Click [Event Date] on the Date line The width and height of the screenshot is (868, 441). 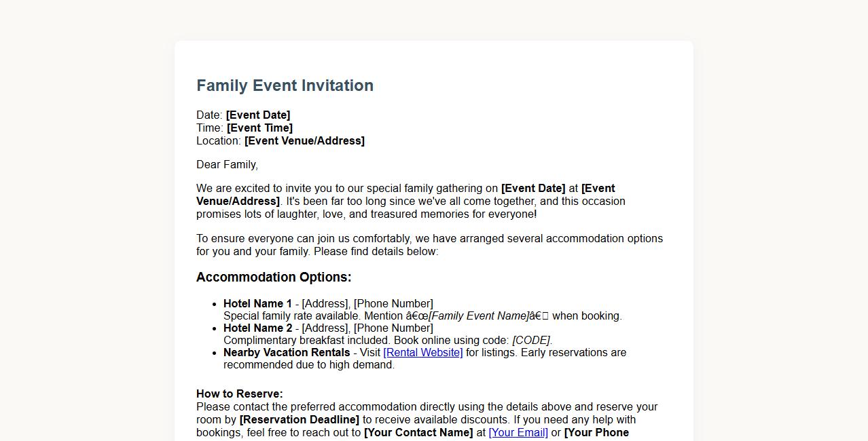tap(257, 115)
